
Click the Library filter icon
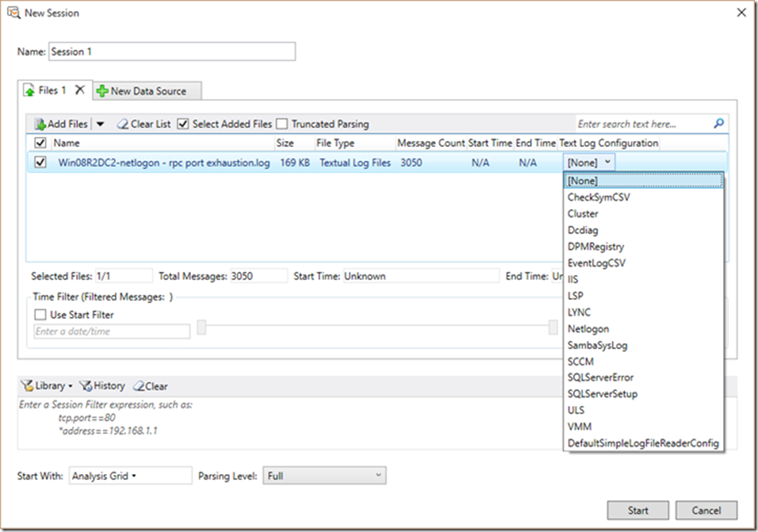pyautogui.click(x=27, y=385)
